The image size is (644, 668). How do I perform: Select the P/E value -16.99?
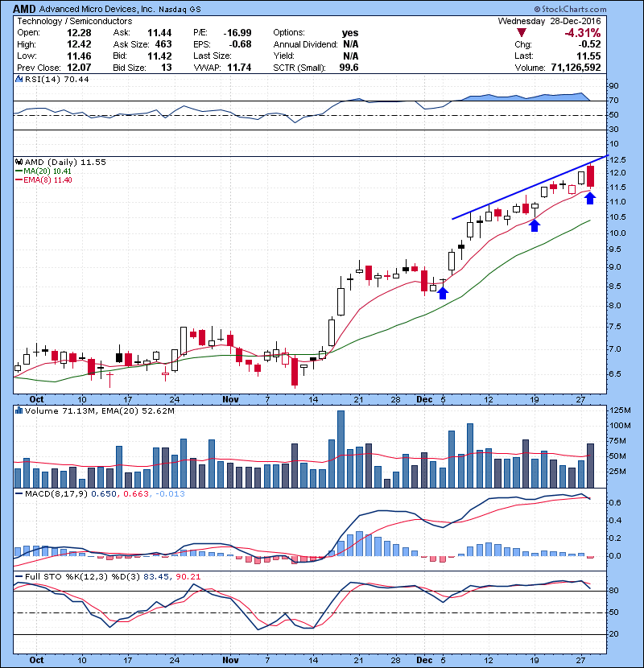(x=237, y=33)
